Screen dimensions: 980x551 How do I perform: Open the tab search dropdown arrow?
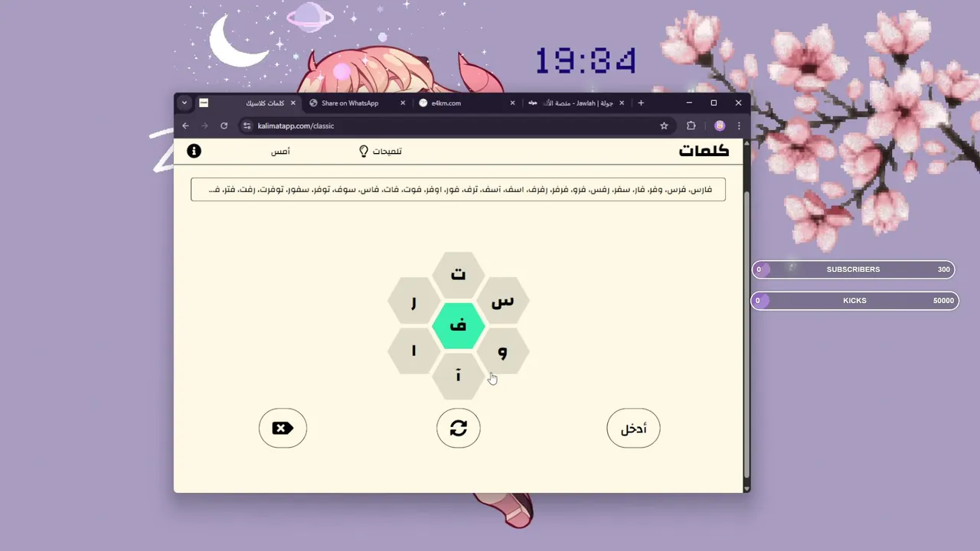(185, 103)
